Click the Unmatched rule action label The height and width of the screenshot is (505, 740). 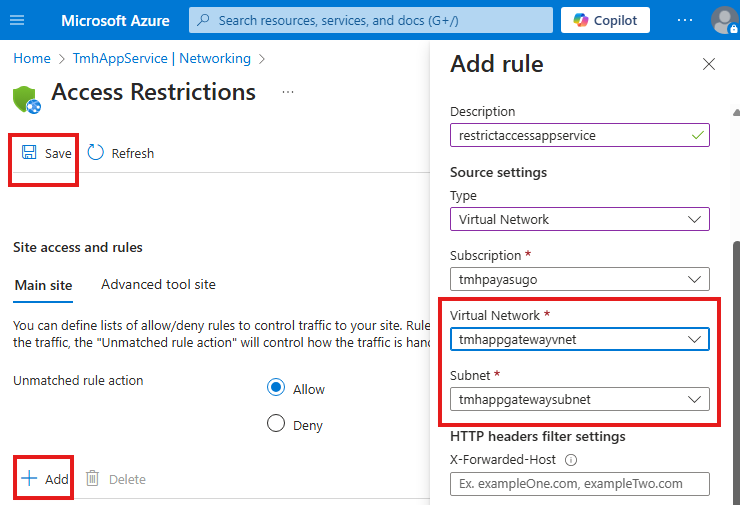(78, 380)
